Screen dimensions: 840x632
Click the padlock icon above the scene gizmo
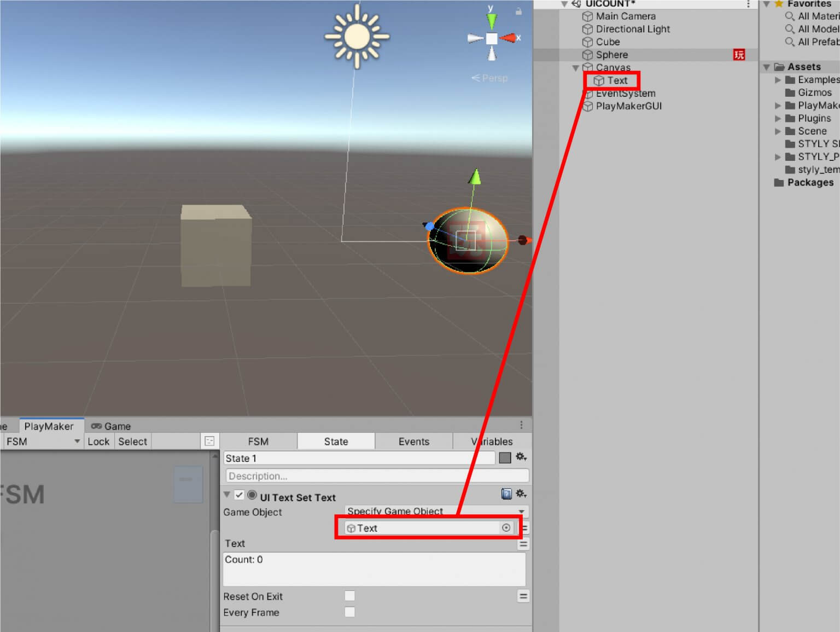coord(518,11)
